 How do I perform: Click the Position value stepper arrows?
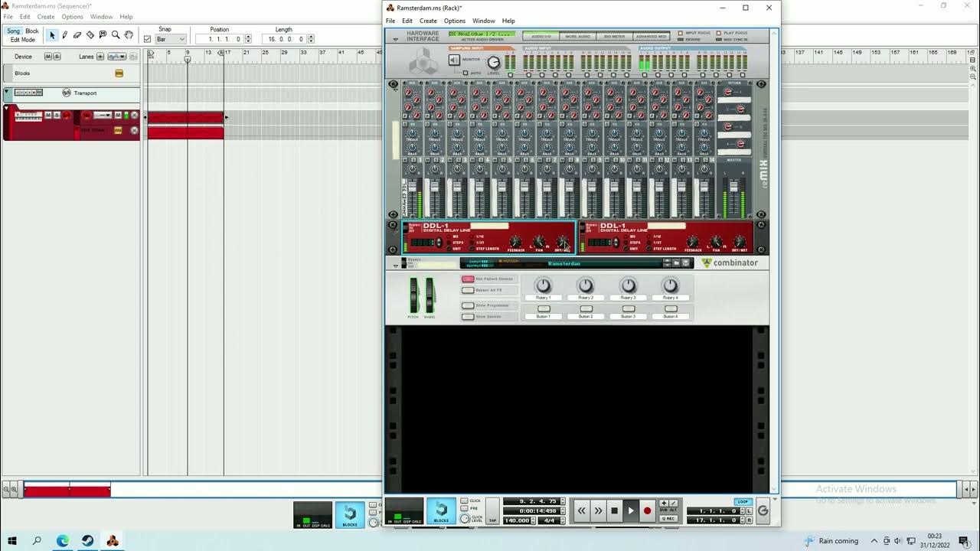pos(247,39)
